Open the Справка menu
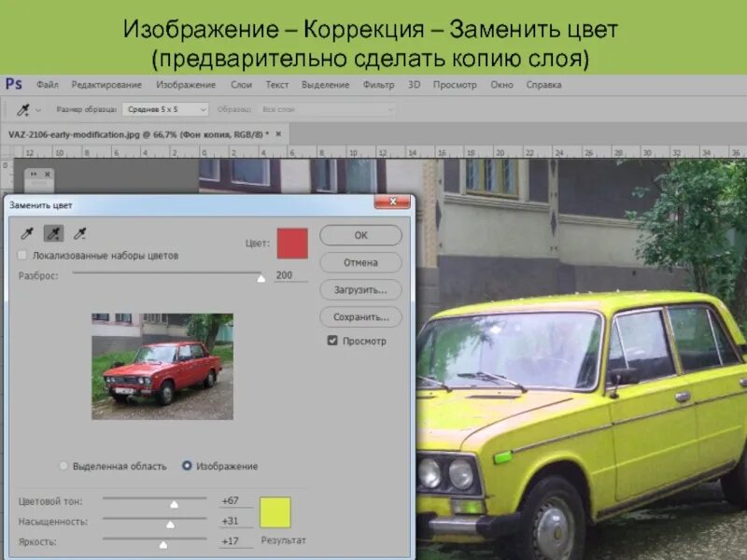 pyautogui.click(x=543, y=85)
